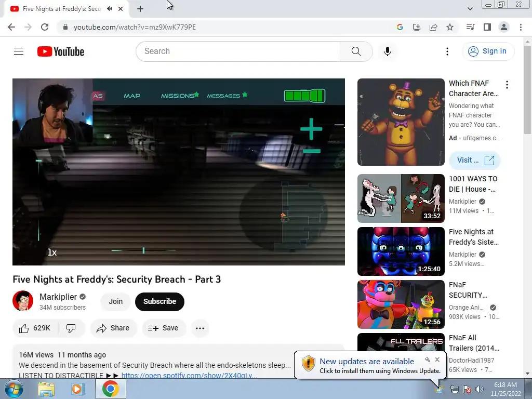Open the YouTube hamburger guide menu
This screenshot has width=532, height=399.
coord(19,51)
